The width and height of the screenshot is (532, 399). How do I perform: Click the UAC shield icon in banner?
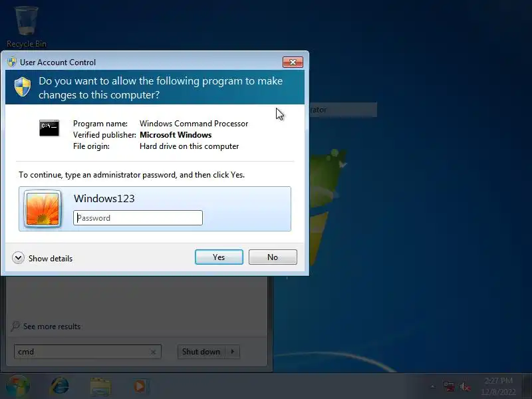point(23,86)
